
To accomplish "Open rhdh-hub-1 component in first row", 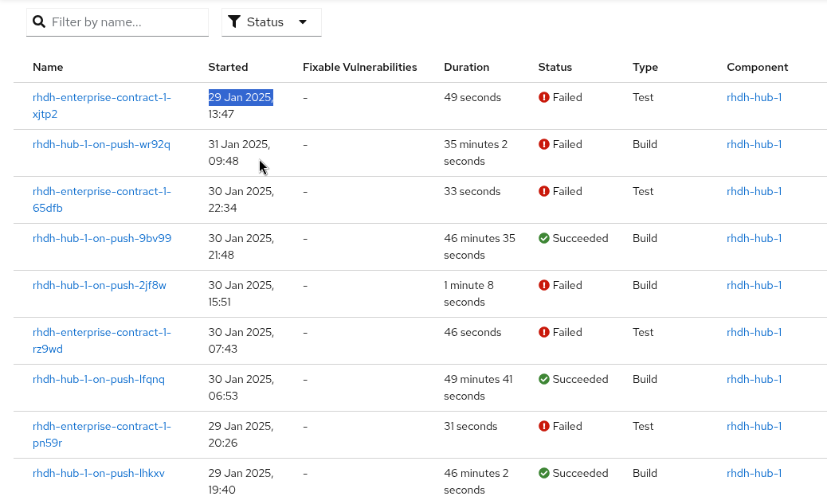I will [x=754, y=98].
